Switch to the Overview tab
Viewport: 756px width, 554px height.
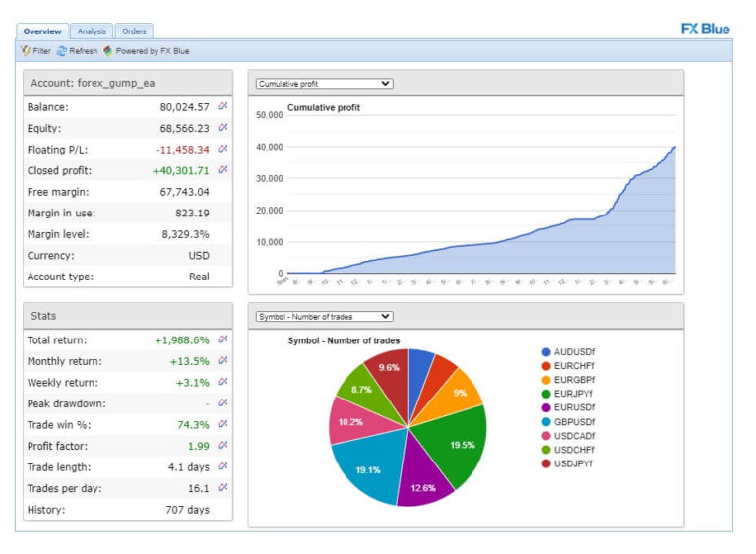pyautogui.click(x=42, y=31)
